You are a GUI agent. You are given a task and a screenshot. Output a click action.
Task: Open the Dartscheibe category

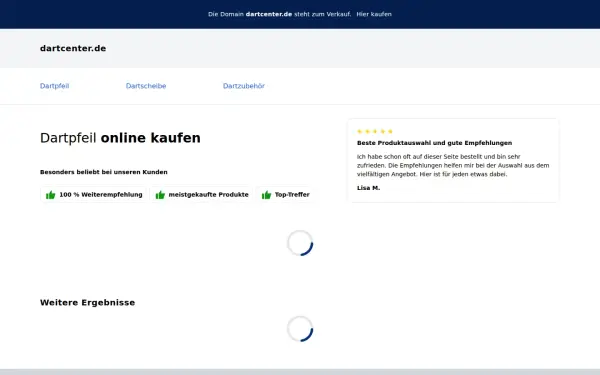pos(146,86)
